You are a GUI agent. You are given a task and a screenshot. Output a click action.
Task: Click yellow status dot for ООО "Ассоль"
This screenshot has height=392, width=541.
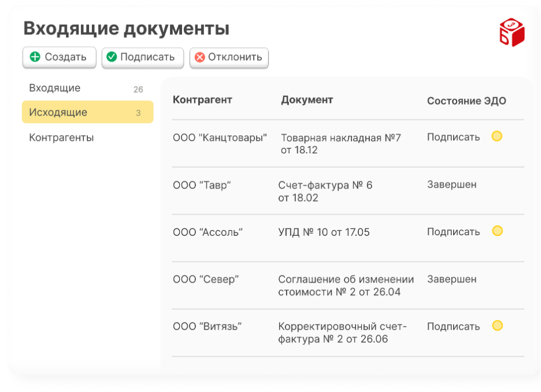(497, 231)
